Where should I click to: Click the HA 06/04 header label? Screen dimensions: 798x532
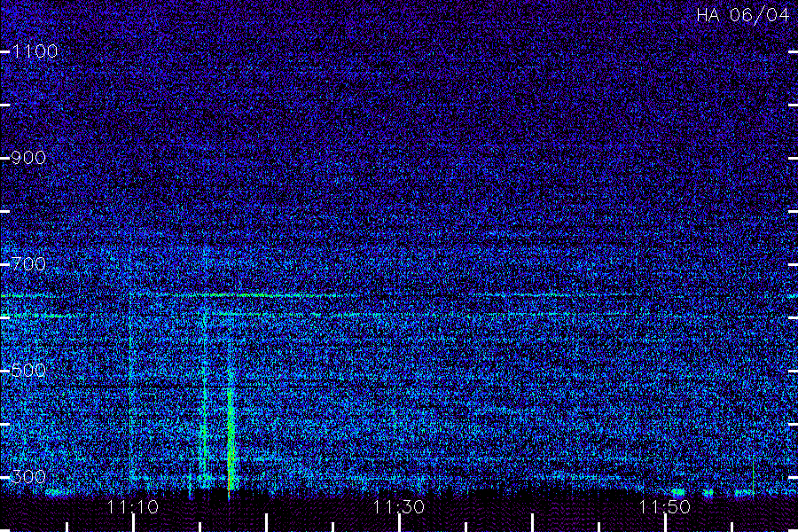[x=742, y=15]
